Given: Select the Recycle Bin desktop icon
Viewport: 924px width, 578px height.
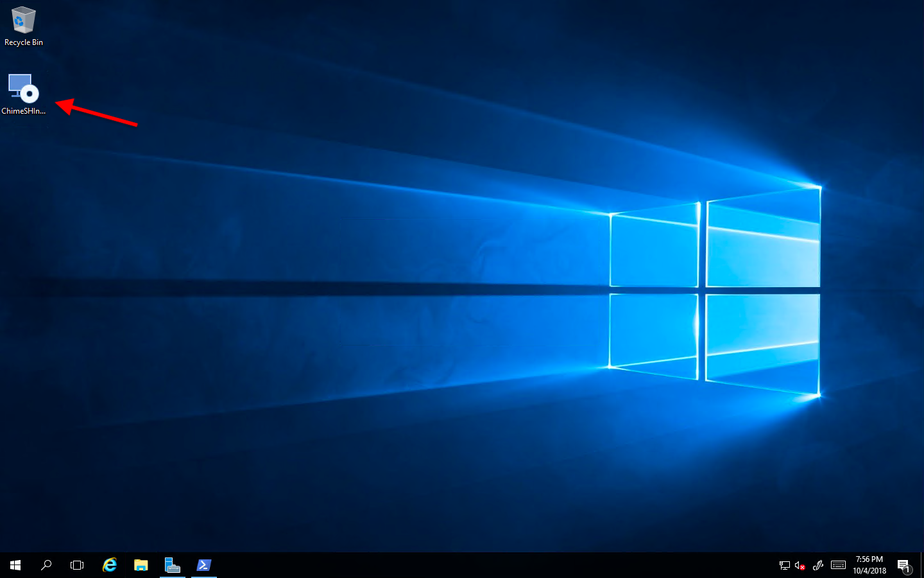Looking at the screenshot, I should pyautogui.click(x=24, y=26).
